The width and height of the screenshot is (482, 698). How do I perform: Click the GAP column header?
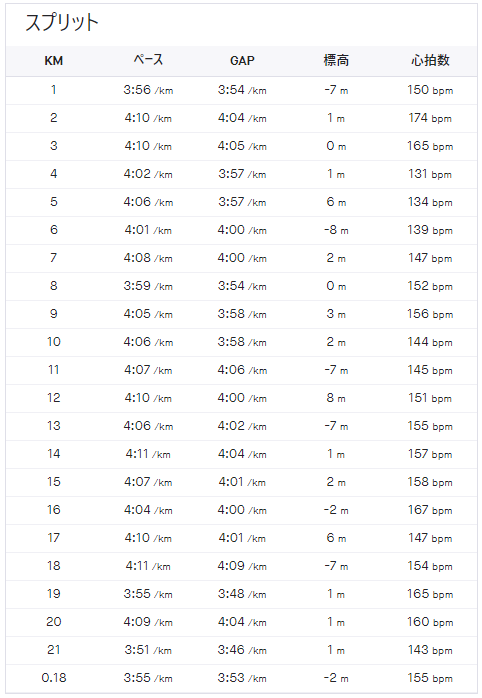(x=242, y=61)
